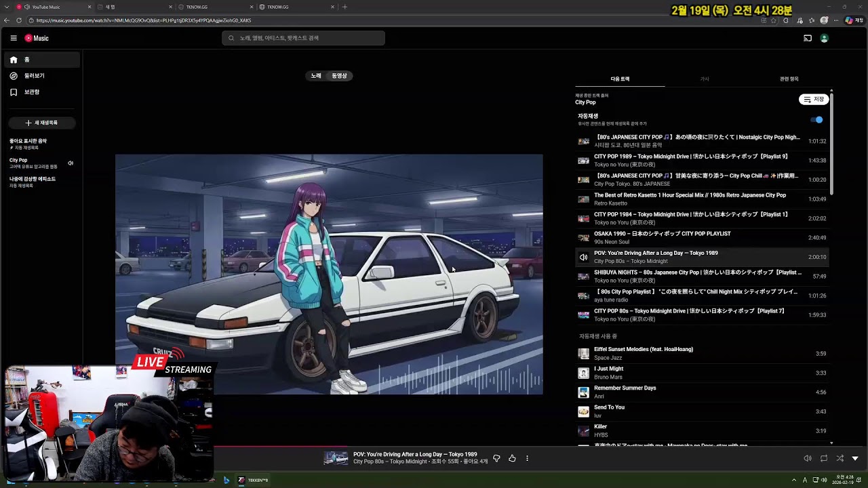Open the browser favorites list icon
The width and height of the screenshot is (868, 488).
[x=812, y=20]
